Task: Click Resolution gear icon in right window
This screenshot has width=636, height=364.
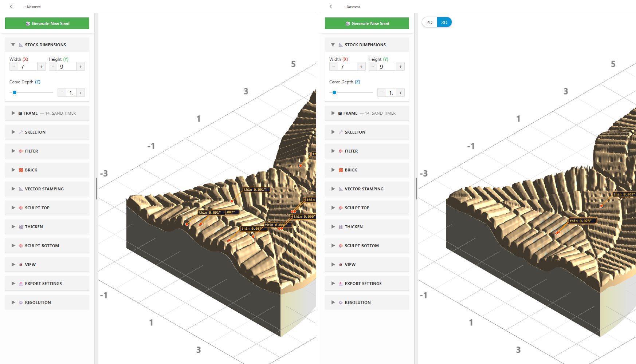Action: point(341,302)
